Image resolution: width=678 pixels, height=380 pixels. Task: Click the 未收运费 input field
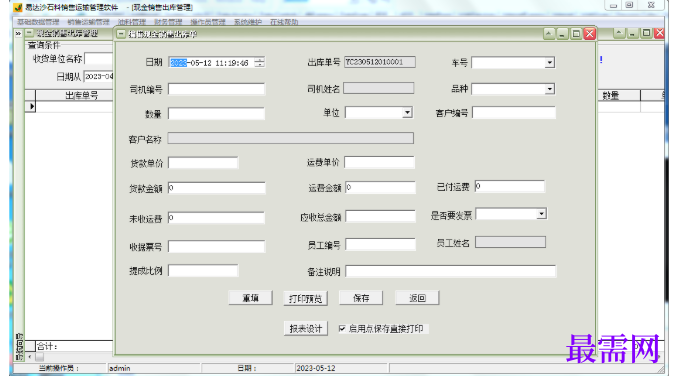pos(216,217)
